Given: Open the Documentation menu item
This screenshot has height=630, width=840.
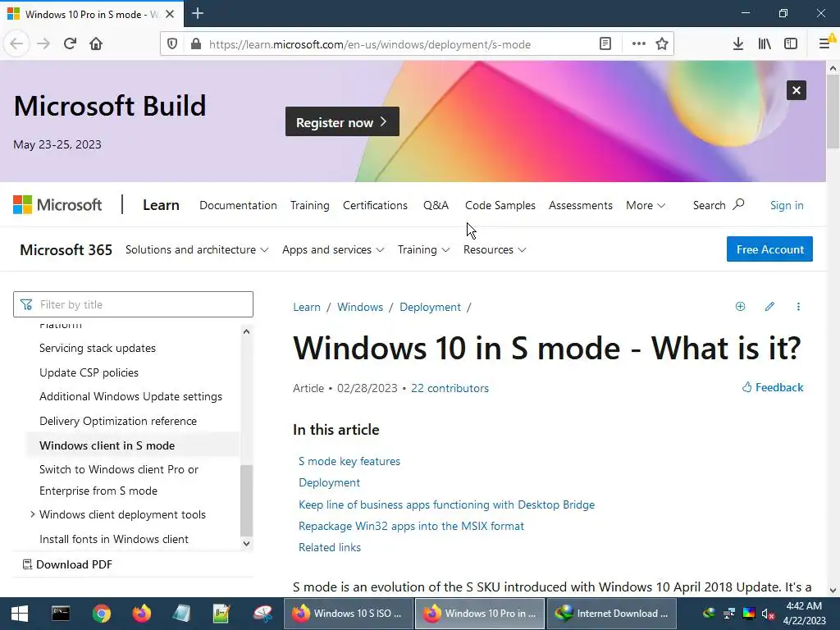Looking at the screenshot, I should (x=238, y=205).
